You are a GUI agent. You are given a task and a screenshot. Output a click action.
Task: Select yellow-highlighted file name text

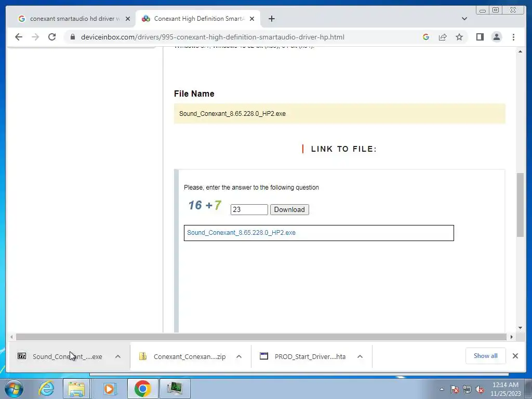coord(232,114)
